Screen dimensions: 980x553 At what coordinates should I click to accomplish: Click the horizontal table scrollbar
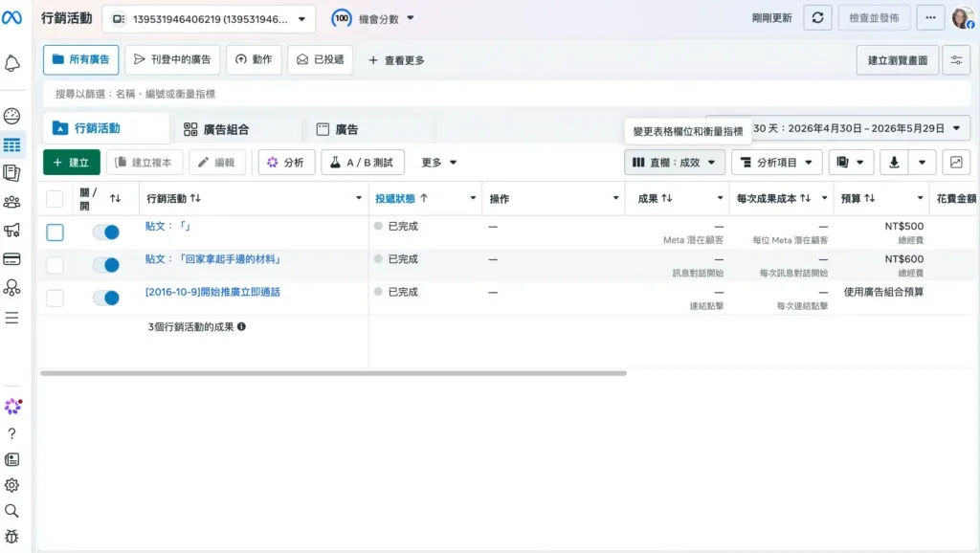[x=333, y=373]
